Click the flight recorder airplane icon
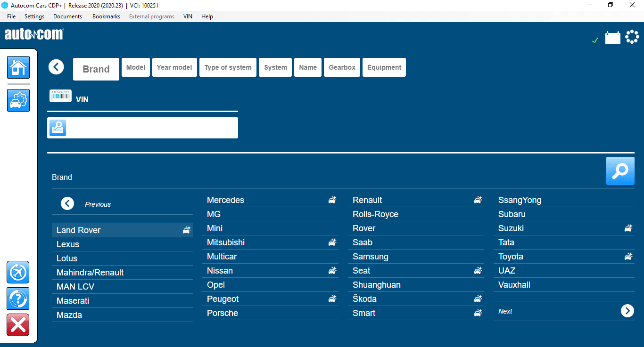This screenshot has width=644, height=347. point(18,272)
